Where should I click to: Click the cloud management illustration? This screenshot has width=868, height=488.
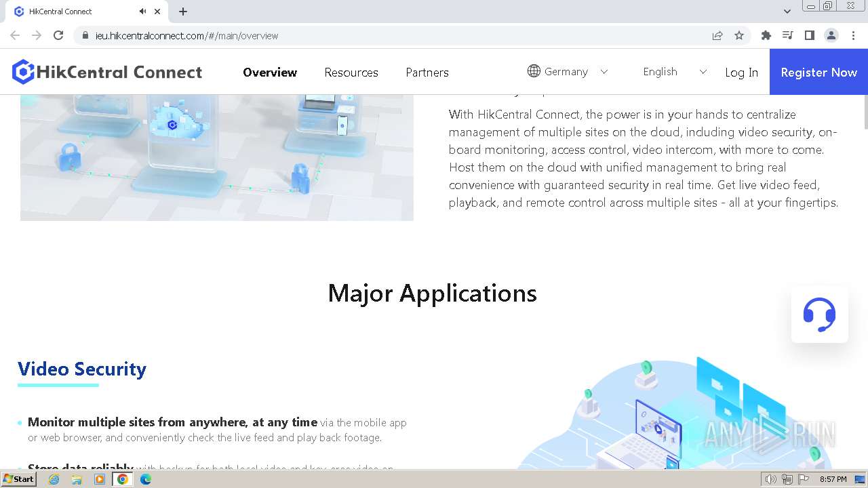[x=217, y=157]
